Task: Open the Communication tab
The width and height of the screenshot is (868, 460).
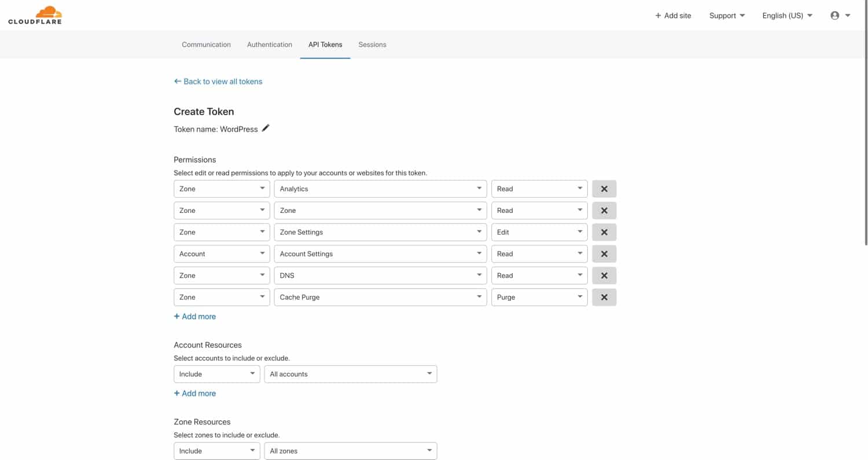Action: 205,45
